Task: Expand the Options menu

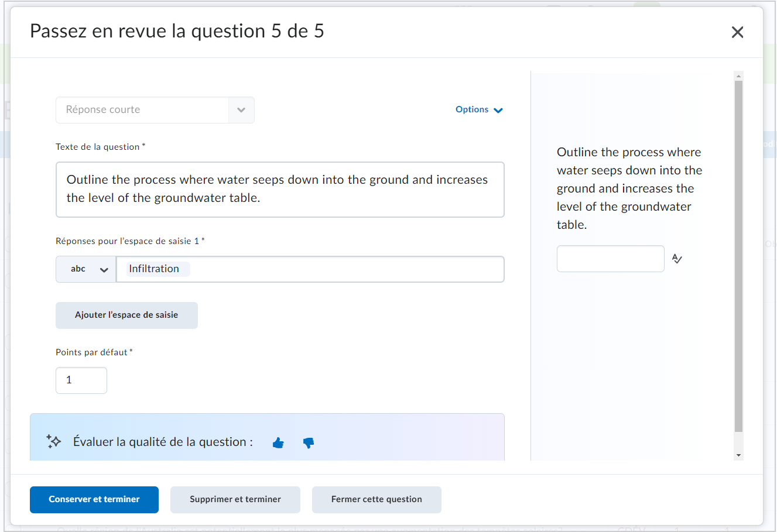Action: click(479, 109)
